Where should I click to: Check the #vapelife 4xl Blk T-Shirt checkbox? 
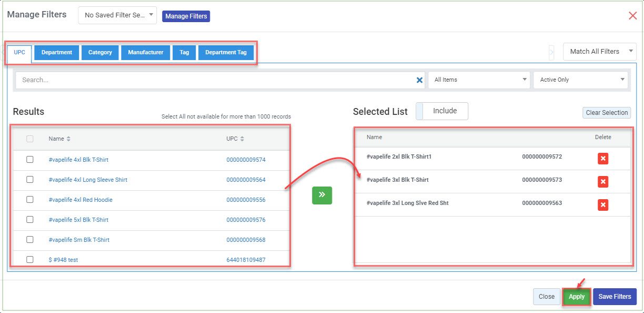[x=30, y=160]
